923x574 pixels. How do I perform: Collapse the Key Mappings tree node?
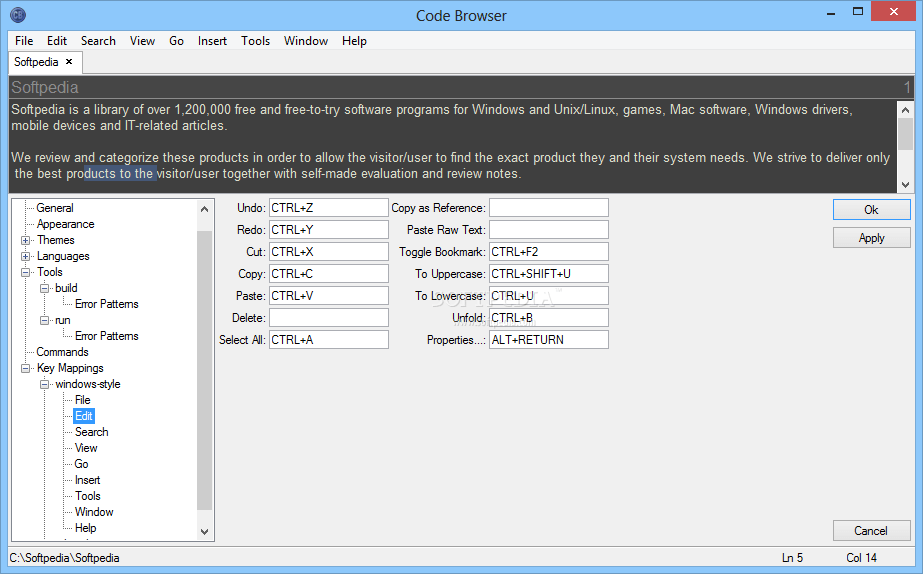(25, 368)
